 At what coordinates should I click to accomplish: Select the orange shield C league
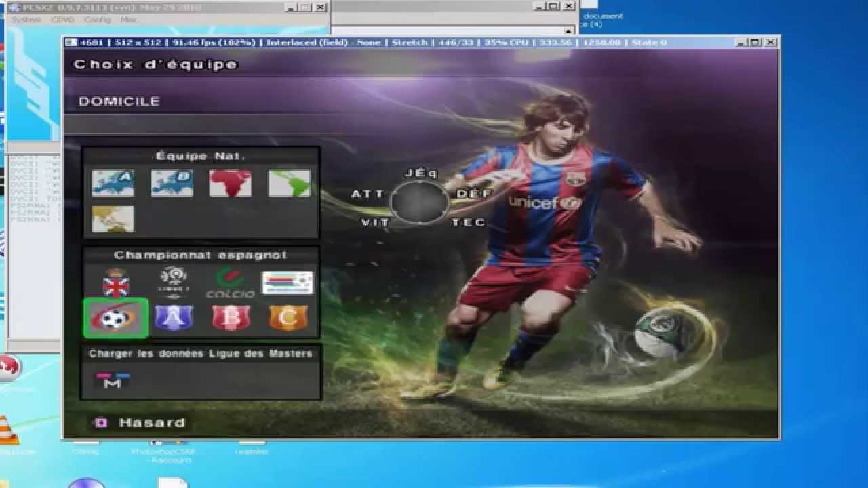click(x=288, y=317)
